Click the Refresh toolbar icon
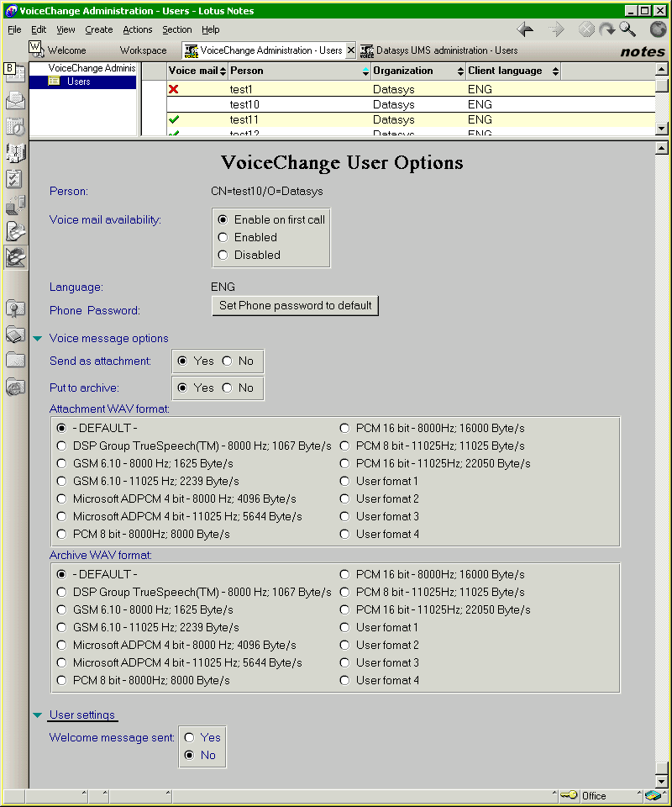The image size is (672, 807). (x=607, y=29)
